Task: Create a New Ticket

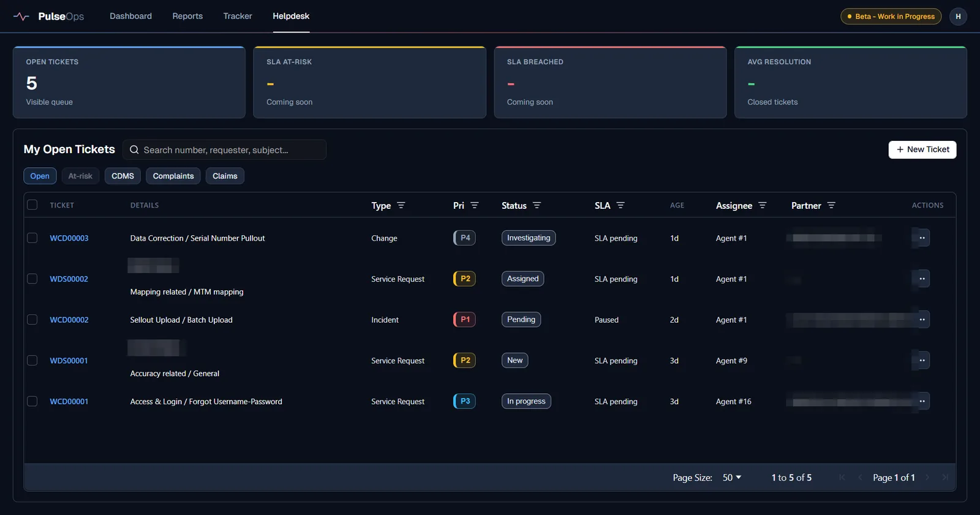Action: tap(922, 149)
